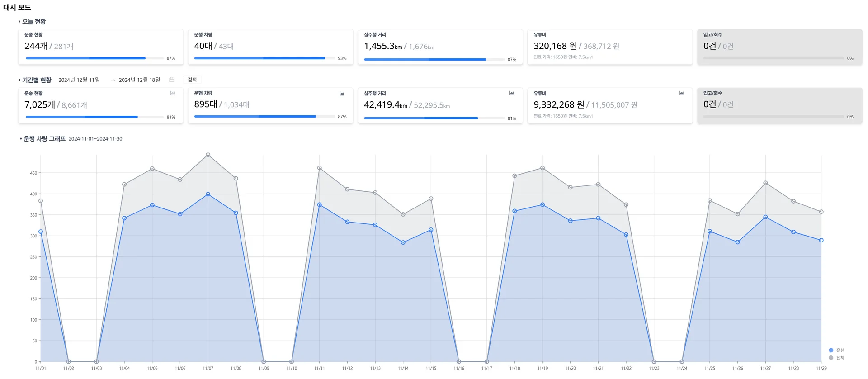The image size is (868, 379).
Task: Click zero data point at 11/09
Action: click(x=264, y=362)
